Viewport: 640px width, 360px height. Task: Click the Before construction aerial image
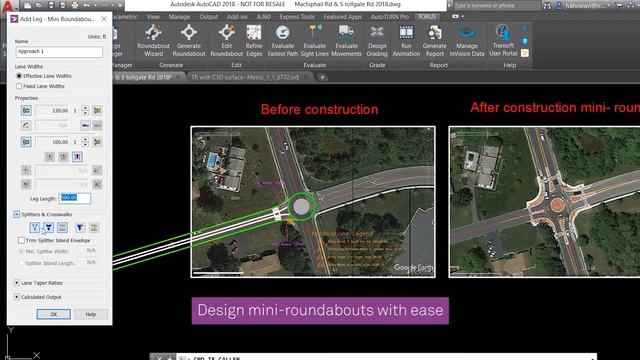[313, 202]
